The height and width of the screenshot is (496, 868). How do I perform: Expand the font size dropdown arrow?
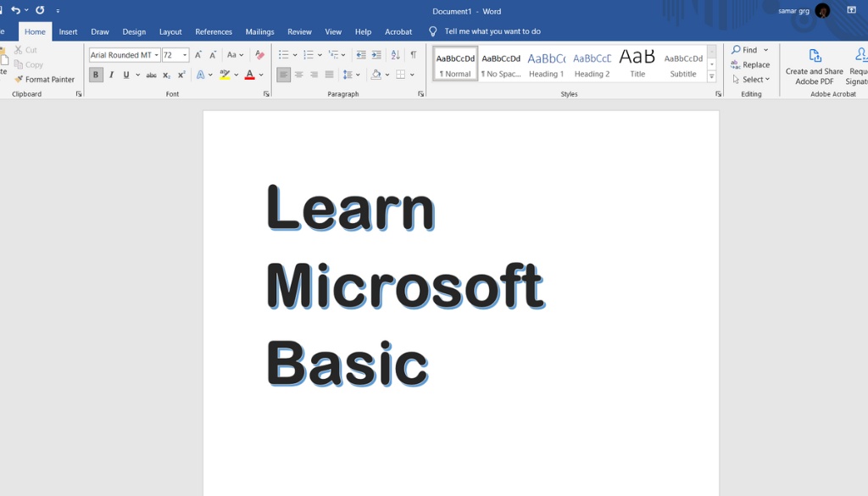(x=185, y=55)
